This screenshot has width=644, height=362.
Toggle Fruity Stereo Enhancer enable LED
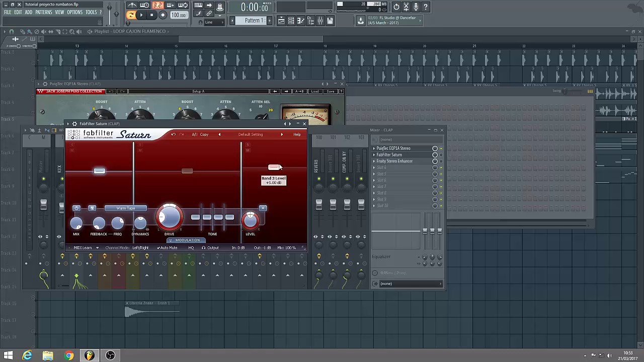point(441,161)
